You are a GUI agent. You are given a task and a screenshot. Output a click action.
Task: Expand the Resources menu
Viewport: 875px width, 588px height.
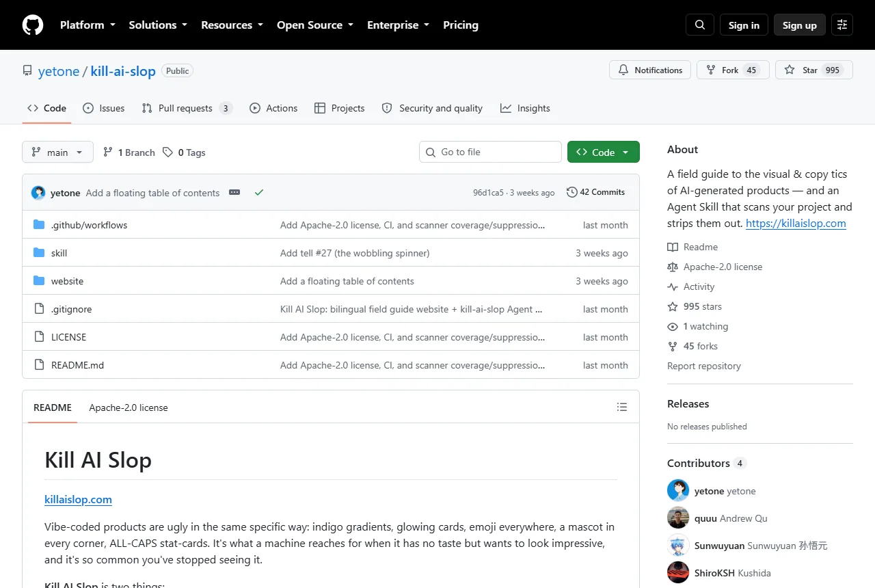point(232,25)
